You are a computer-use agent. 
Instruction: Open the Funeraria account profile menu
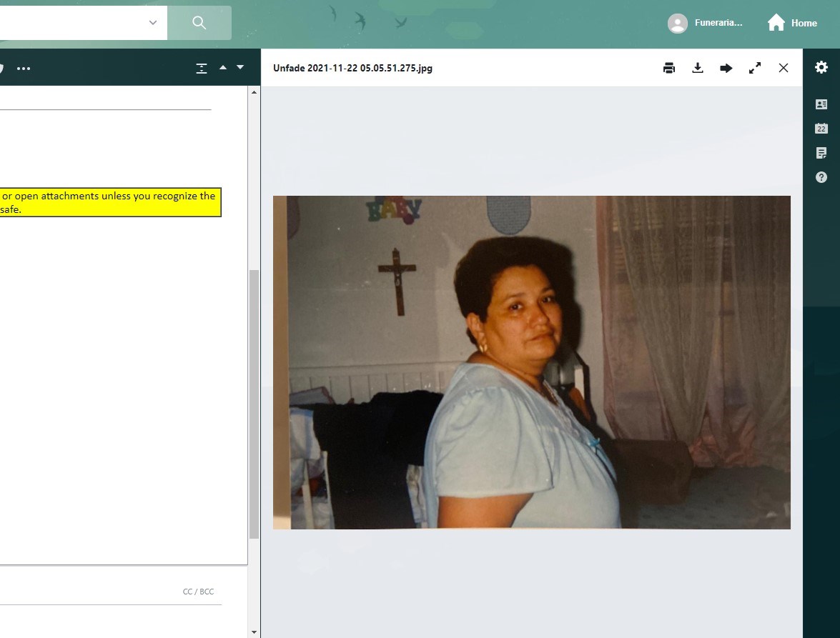tap(706, 22)
